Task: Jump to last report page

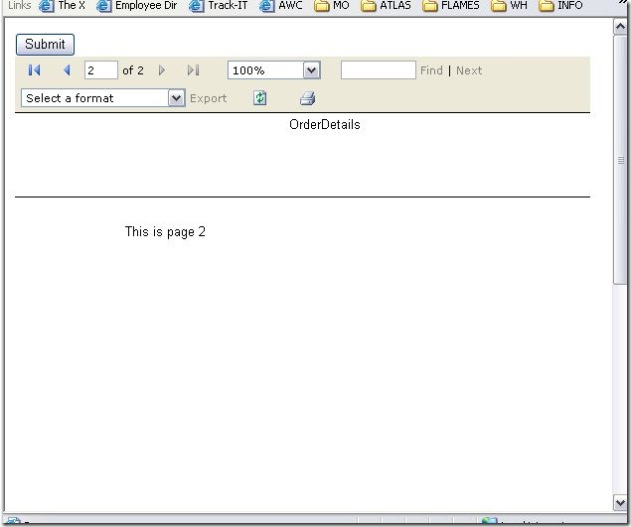Action: (x=194, y=70)
